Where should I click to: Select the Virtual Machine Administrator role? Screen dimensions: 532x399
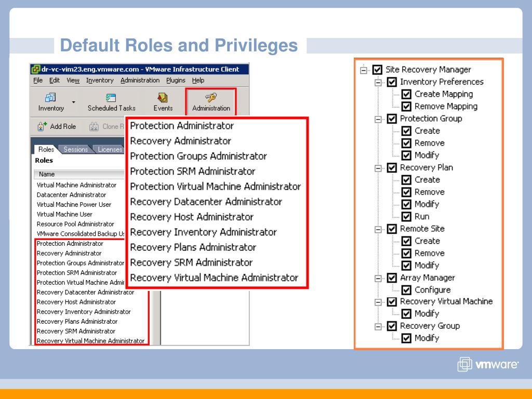[x=76, y=185]
